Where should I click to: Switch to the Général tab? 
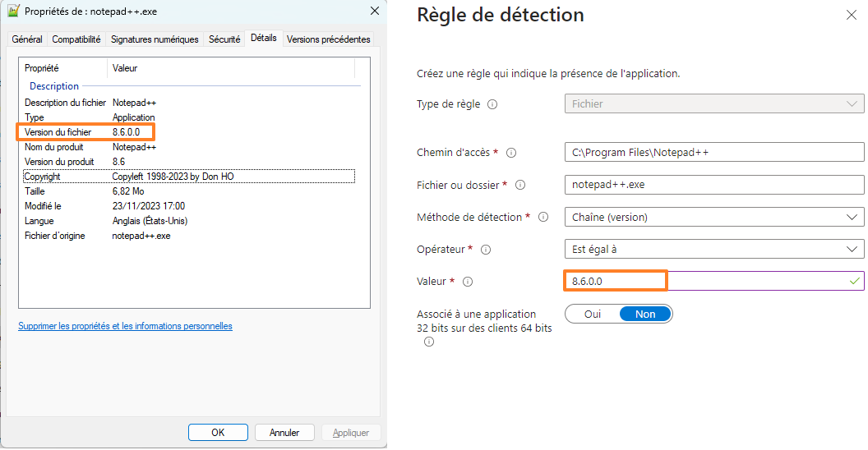28,39
